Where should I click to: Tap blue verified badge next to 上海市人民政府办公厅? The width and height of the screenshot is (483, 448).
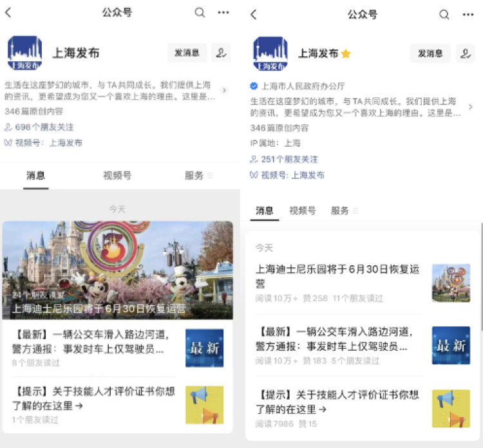[x=254, y=86]
